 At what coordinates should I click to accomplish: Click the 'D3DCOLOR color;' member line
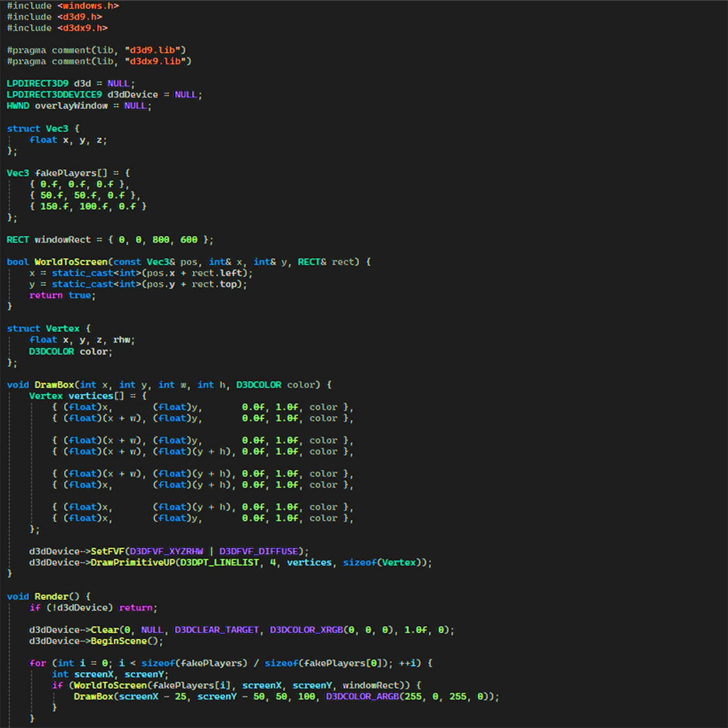pyautogui.click(x=71, y=352)
